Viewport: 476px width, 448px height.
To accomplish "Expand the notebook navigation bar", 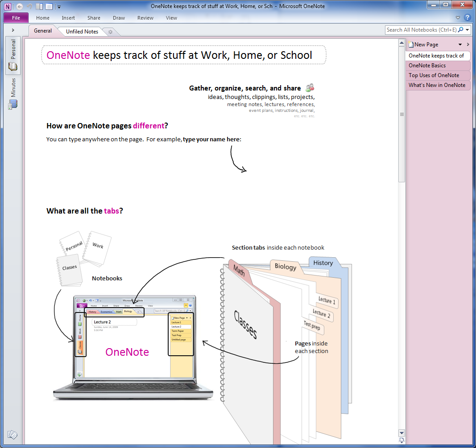I will 13,30.
